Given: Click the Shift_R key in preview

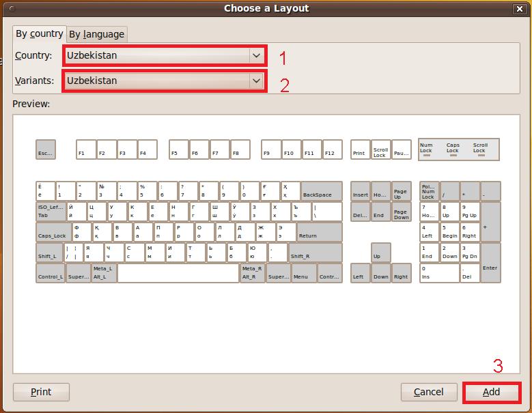Looking at the screenshot, I should coord(316,253).
